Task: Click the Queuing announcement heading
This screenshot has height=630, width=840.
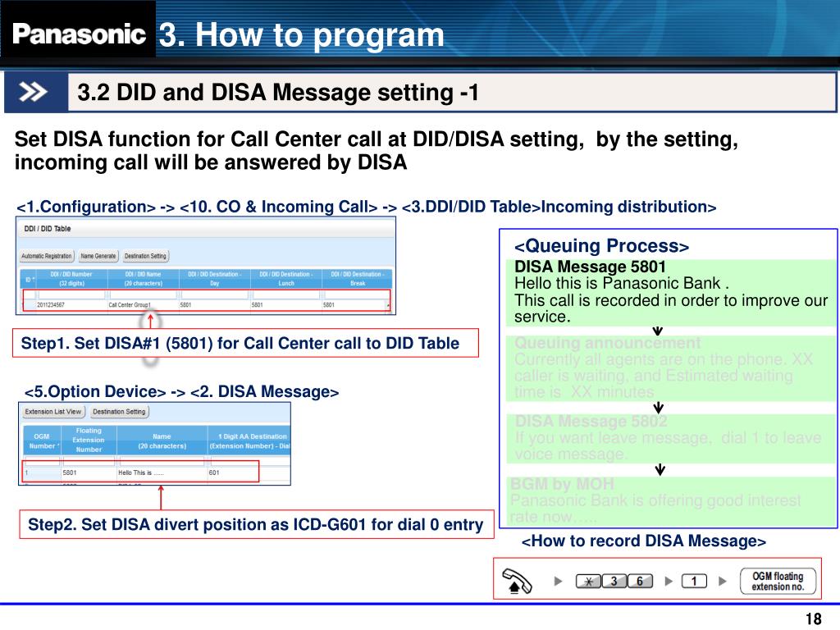Action: pos(608,342)
